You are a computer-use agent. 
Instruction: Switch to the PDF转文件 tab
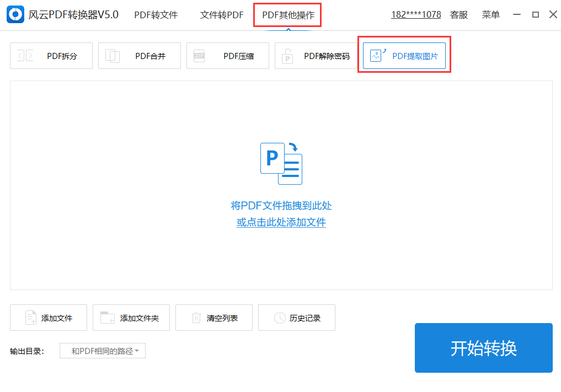(156, 15)
